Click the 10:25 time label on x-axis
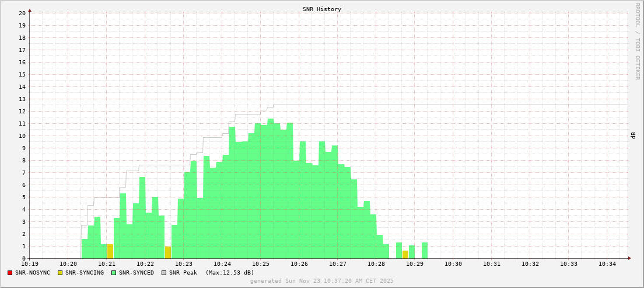The height and width of the screenshot is (288, 644). coord(261,264)
